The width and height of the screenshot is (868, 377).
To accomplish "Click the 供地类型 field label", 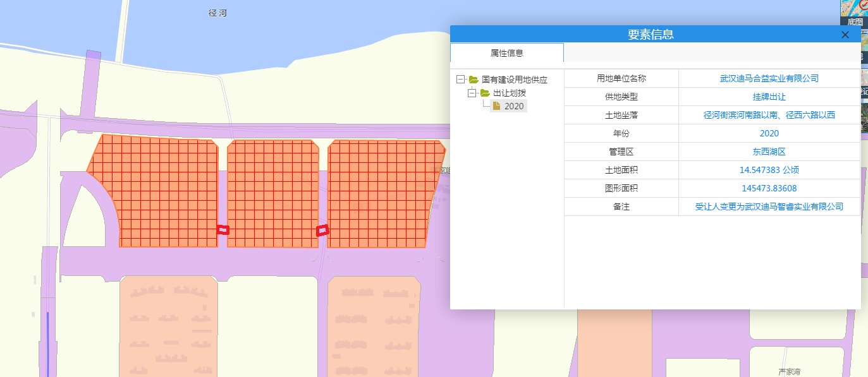I will [621, 97].
